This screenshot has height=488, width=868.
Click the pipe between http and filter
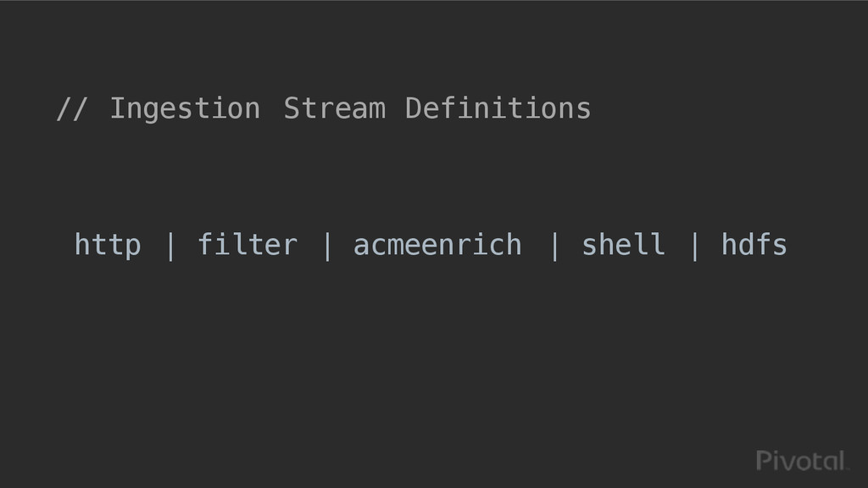point(170,246)
